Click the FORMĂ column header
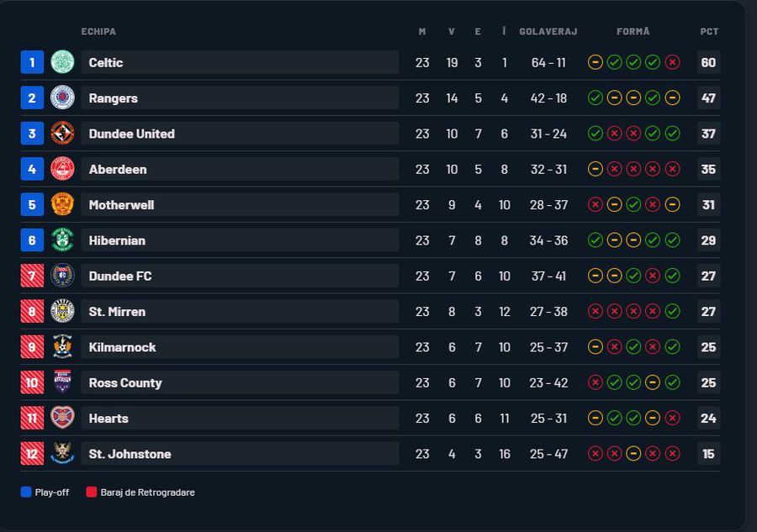Image resolution: width=757 pixels, height=532 pixels. click(633, 32)
